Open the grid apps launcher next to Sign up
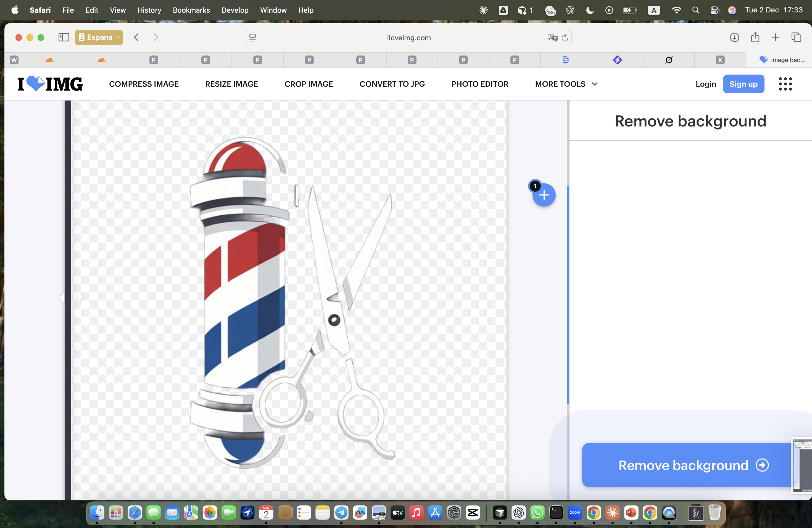The image size is (812, 528). click(x=785, y=84)
